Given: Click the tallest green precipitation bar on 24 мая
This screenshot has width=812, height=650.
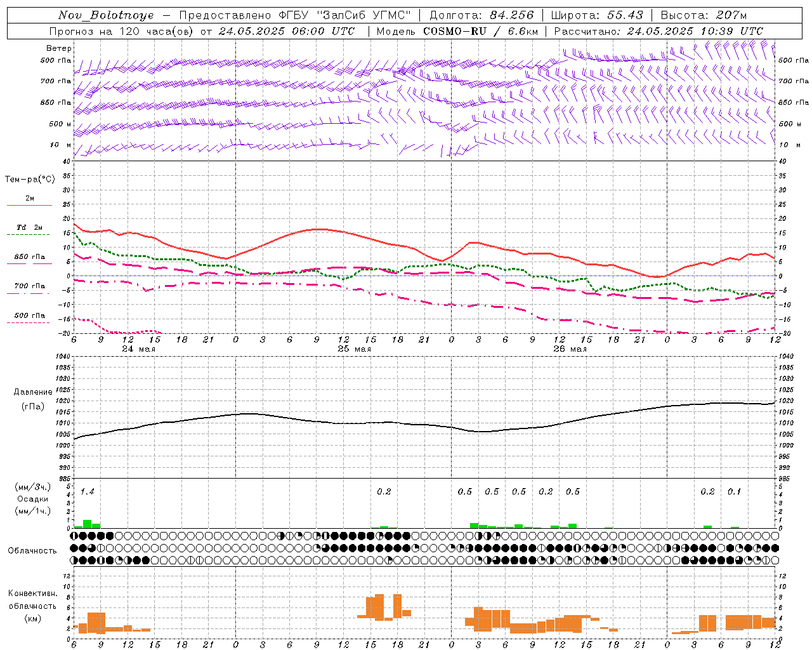Looking at the screenshot, I should [87, 524].
